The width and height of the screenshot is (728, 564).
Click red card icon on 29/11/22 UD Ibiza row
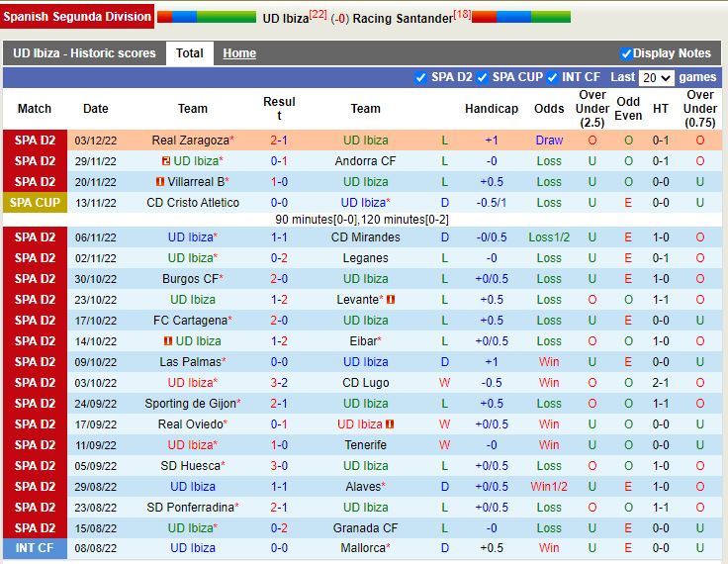coord(166,161)
